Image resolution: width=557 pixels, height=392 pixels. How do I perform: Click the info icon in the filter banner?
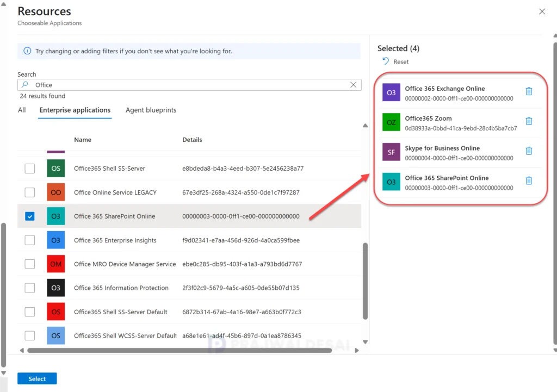[27, 51]
